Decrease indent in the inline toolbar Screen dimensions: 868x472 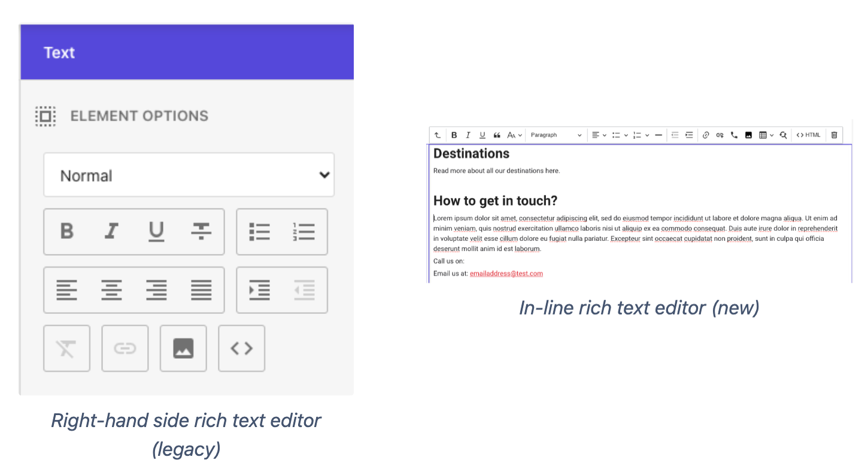tap(675, 135)
